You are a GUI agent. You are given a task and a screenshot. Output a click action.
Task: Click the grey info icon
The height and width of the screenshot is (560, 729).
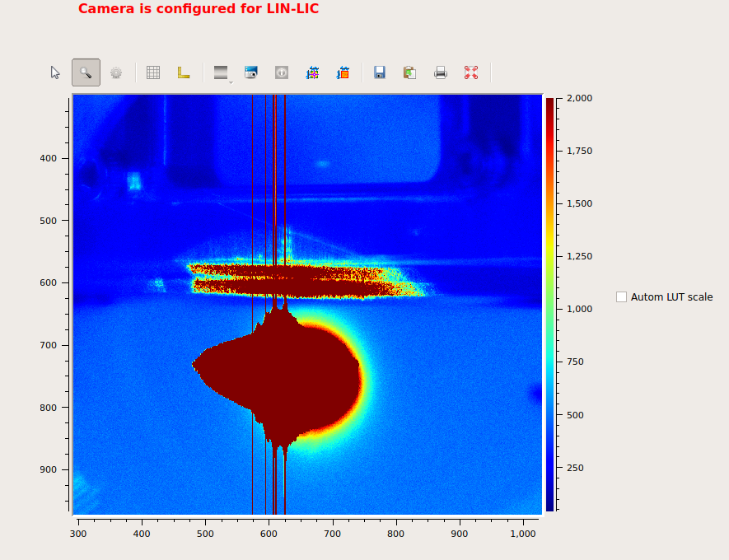click(281, 72)
